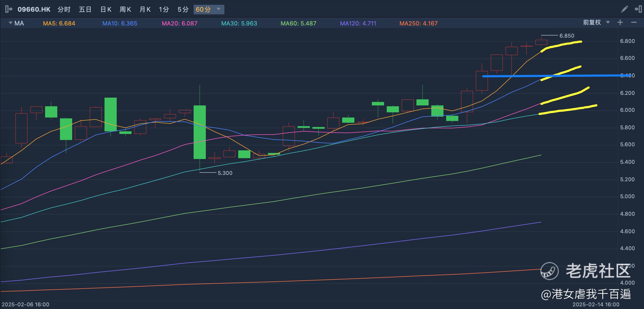Click the MA250: 4.167 legend label
The image size is (644, 309).
pos(419,23)
